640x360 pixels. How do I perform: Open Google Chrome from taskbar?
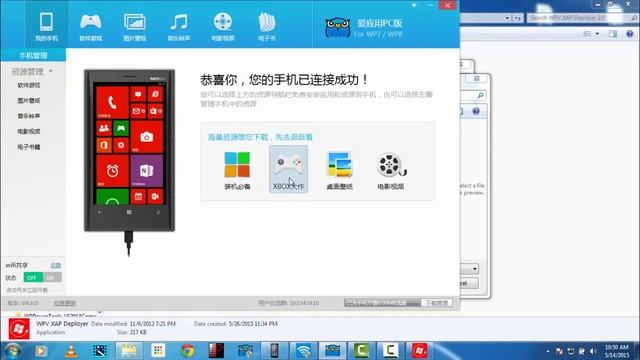pos(187,351)
